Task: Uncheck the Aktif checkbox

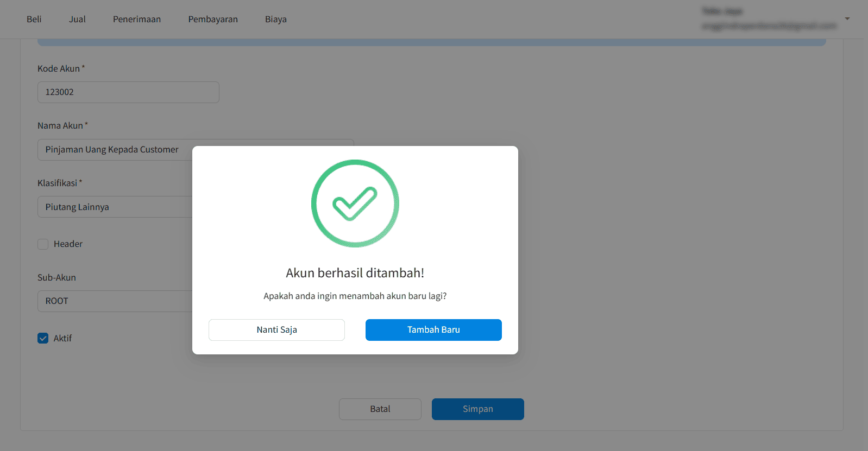Action: tap(43, 338)
